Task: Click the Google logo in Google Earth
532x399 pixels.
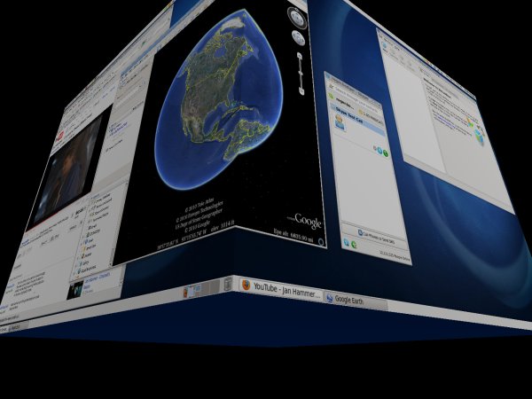Action: (307, 221)
